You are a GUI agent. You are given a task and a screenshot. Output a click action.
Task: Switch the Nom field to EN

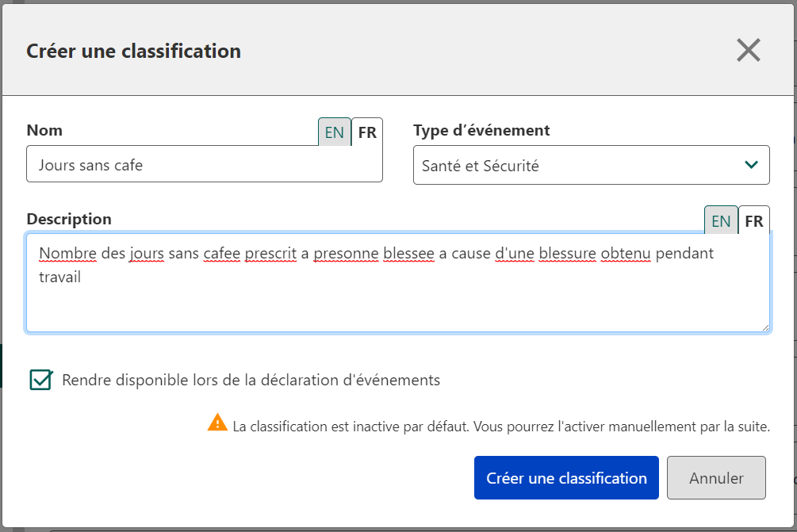(x=335, y=132)
